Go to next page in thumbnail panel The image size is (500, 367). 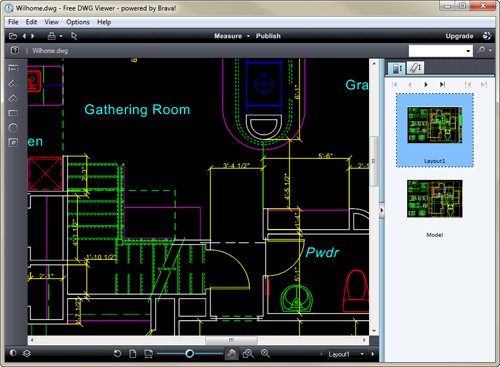[x=426, y=85]
